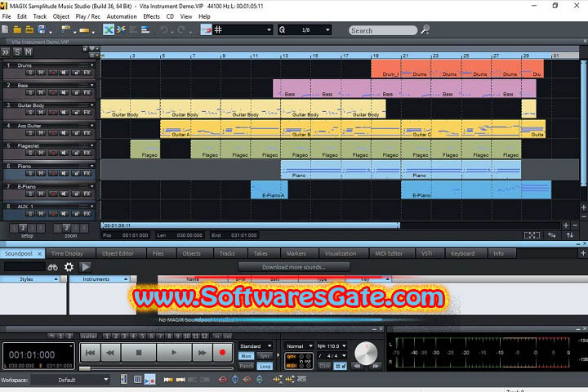
Task: Open the grid type dropdown in toolbar
Action: click(269, 29)
